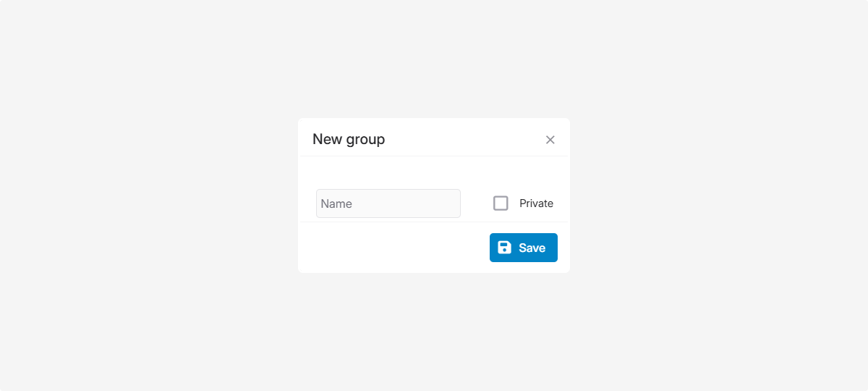The height and width of the screenshot is (391, 868).
Task: Enable the Private option box
Action: pyautogui.click(x=501, y=203)
